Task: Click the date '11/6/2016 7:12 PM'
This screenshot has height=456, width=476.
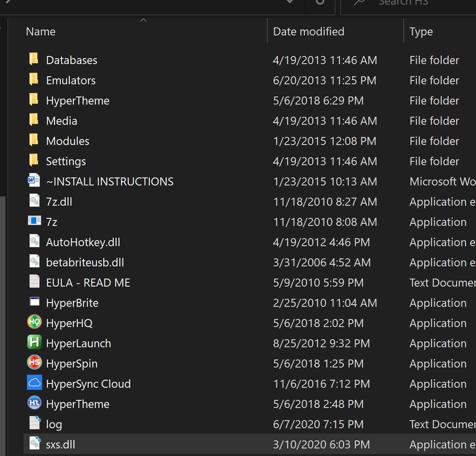Action: point(321,384)
